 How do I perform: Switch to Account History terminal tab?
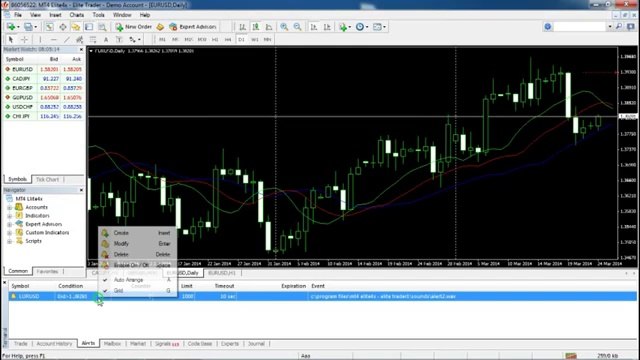pyautogui.click(x=54, y=344)
